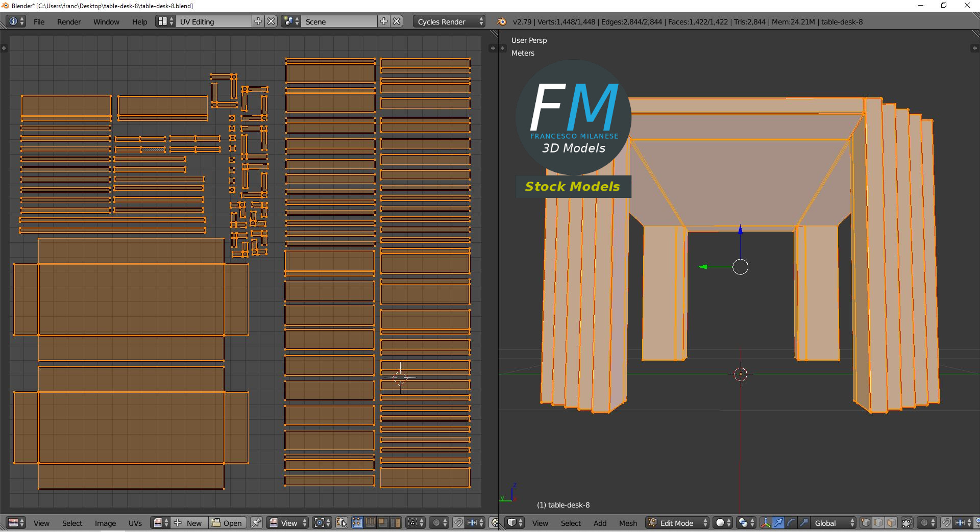Select mesh vertex select mode
980x532 pixels.
(866, 523)
